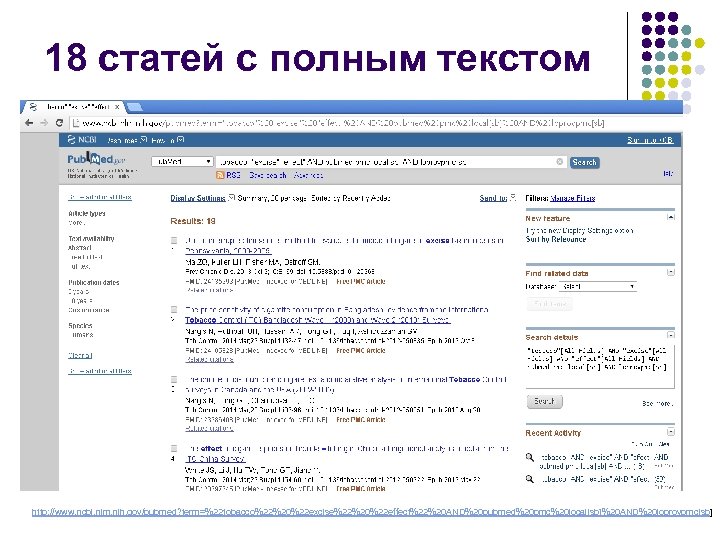Click bottom Show additional filters link
This screenshot has width=720, height=540.
100,371
